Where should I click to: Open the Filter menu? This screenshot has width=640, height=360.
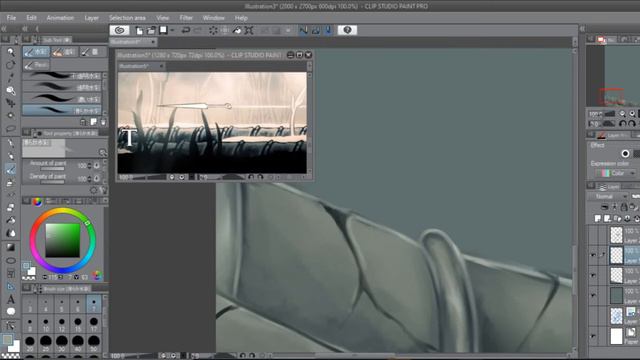click(186, 18)
